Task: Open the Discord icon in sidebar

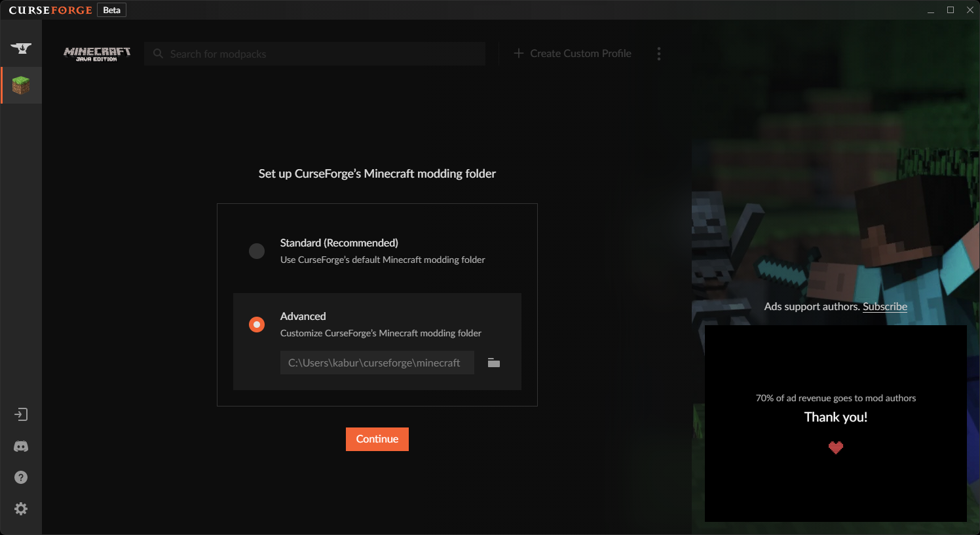Action: click(21, 446)
